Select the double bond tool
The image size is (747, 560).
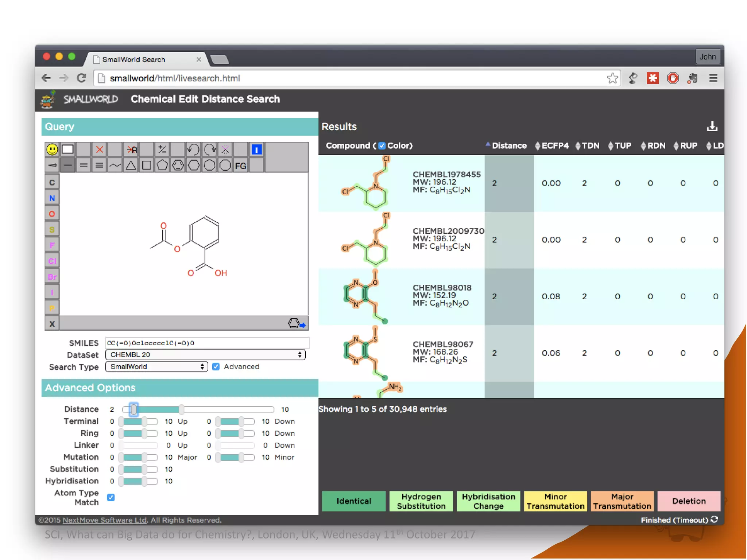[84, 166]
